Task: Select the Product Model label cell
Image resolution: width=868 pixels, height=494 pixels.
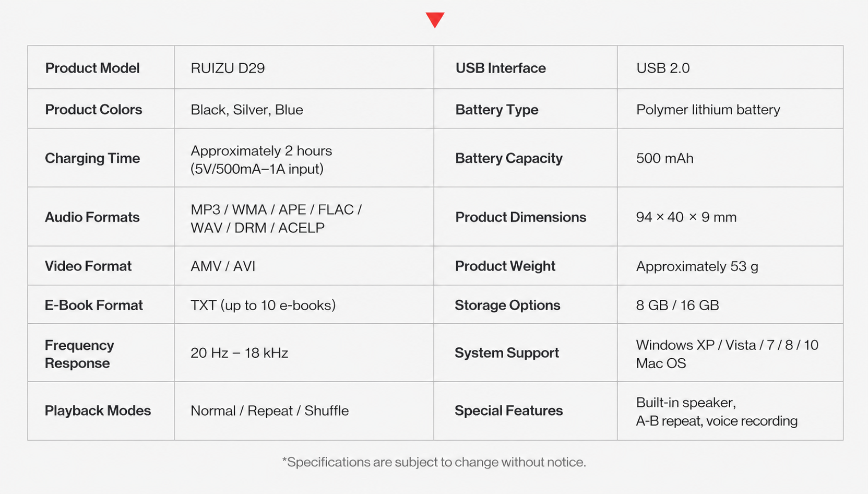Action: (x=101, y=67)
